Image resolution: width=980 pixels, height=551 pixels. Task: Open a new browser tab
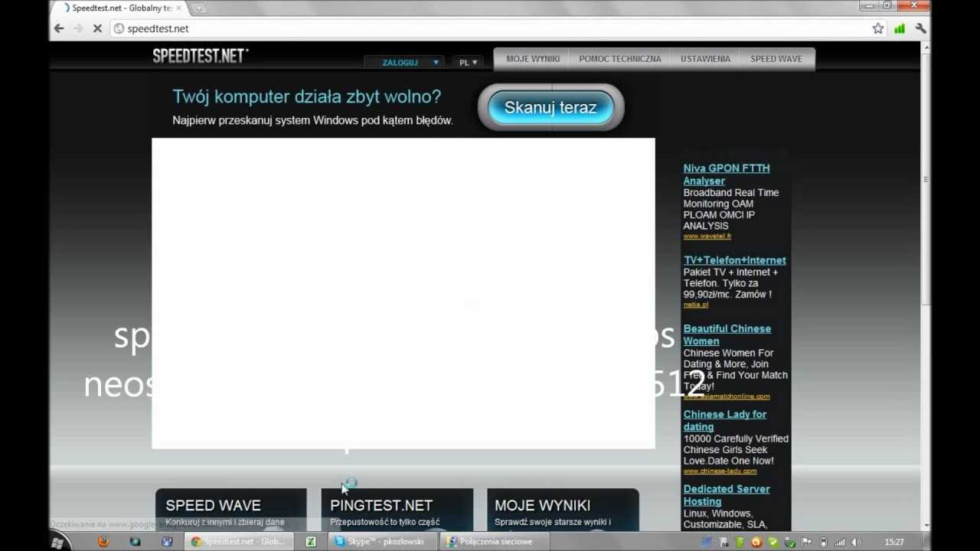click(x=199, y=8)
